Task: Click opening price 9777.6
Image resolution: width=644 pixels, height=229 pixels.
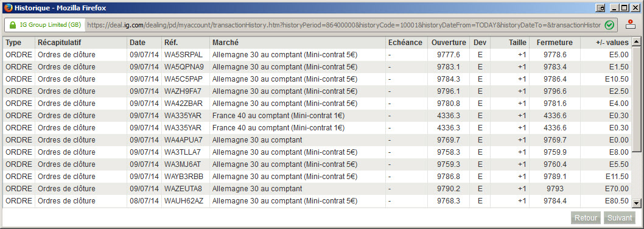Action: pyautogui.click(x=449, y=55)
